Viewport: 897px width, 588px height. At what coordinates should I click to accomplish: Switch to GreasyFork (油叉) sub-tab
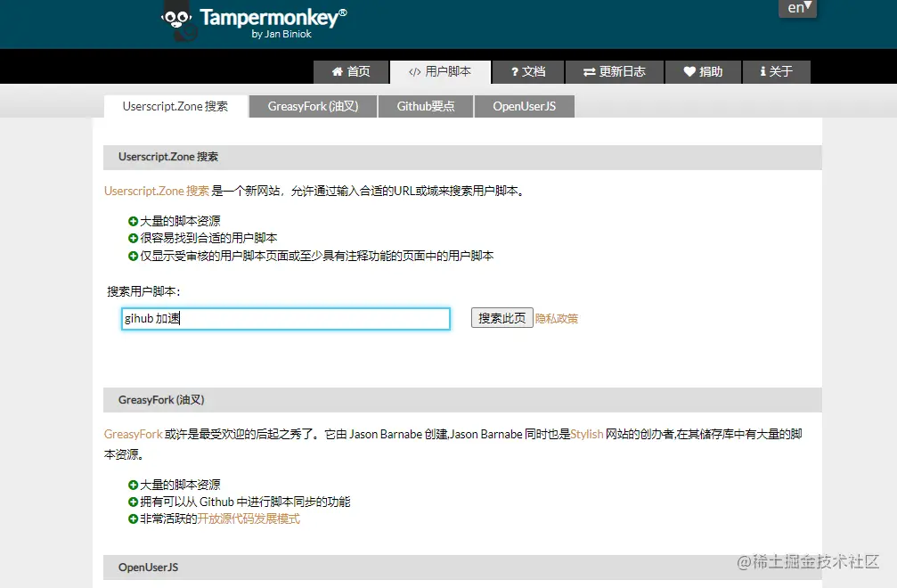coord(313,106)
